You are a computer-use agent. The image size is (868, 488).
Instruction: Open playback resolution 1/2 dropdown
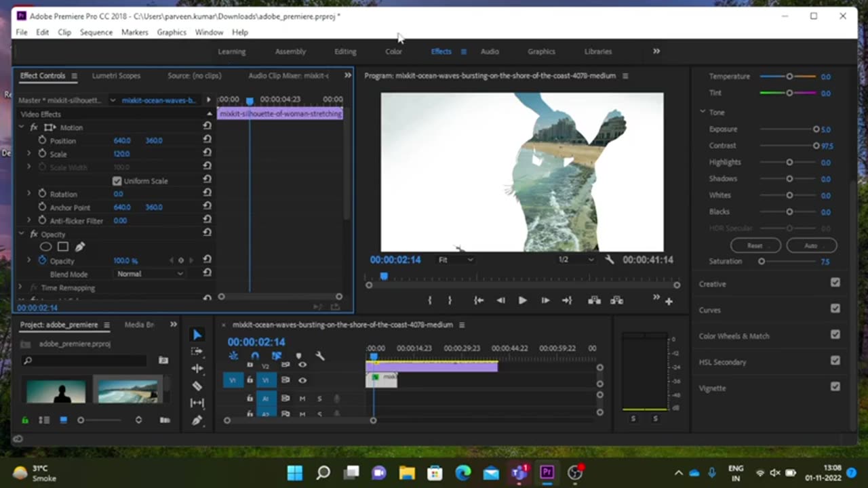(576, 260)
